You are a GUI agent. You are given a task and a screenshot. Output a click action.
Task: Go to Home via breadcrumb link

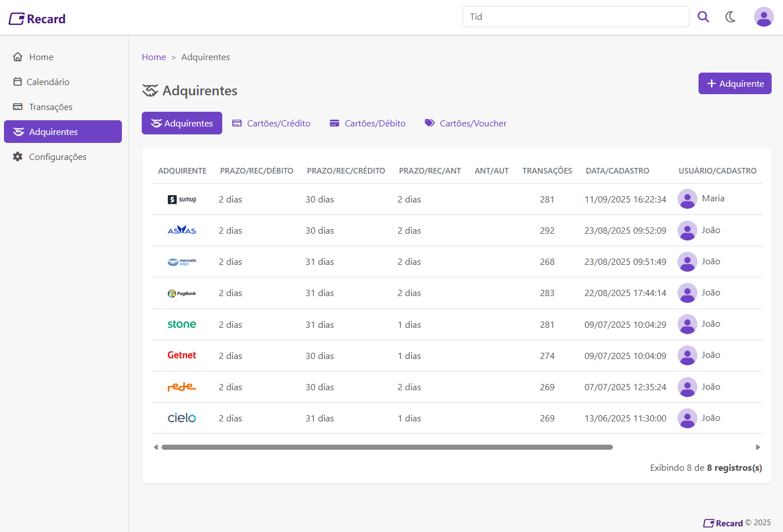pyautogui.click(x=154, y=57)
